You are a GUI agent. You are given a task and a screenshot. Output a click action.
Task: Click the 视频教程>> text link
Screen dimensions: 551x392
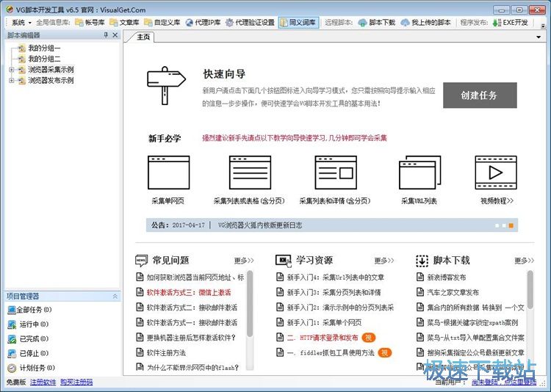pos(497,201)
